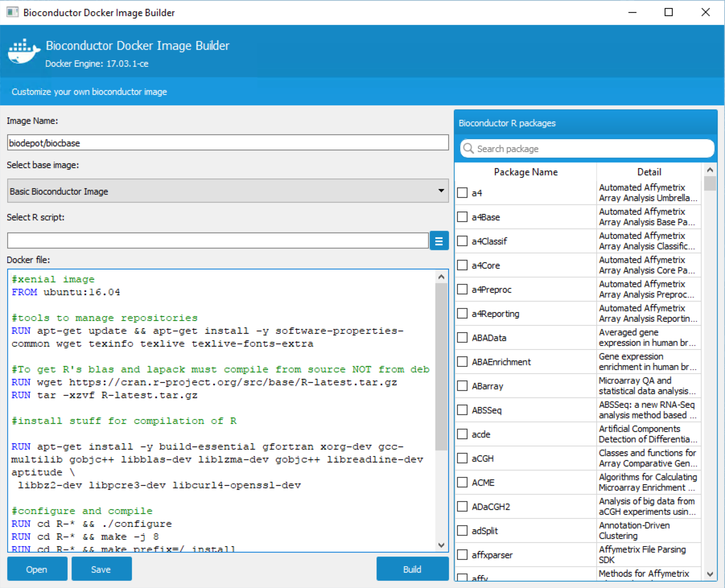This screenshot has width=725, height=588.
Task: Check the a4 package checkbox
Action: point(462,193)
